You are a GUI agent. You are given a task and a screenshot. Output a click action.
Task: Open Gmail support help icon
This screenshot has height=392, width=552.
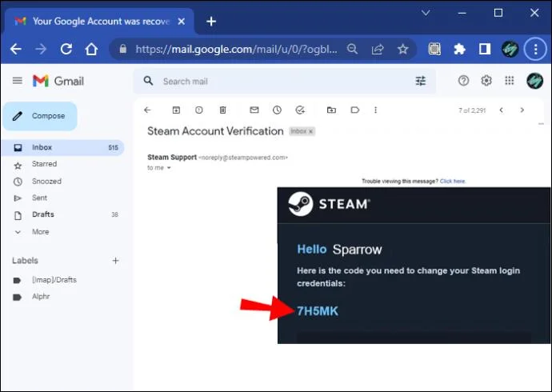coord(463,81)
